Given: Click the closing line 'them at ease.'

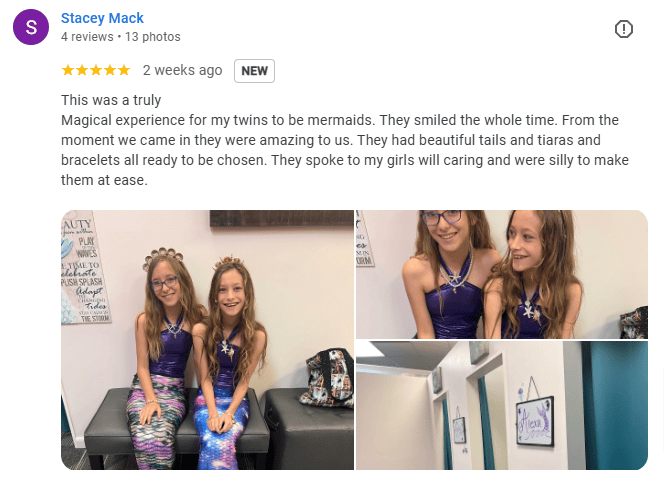Looking at the screenshot, I should (104, 180).
